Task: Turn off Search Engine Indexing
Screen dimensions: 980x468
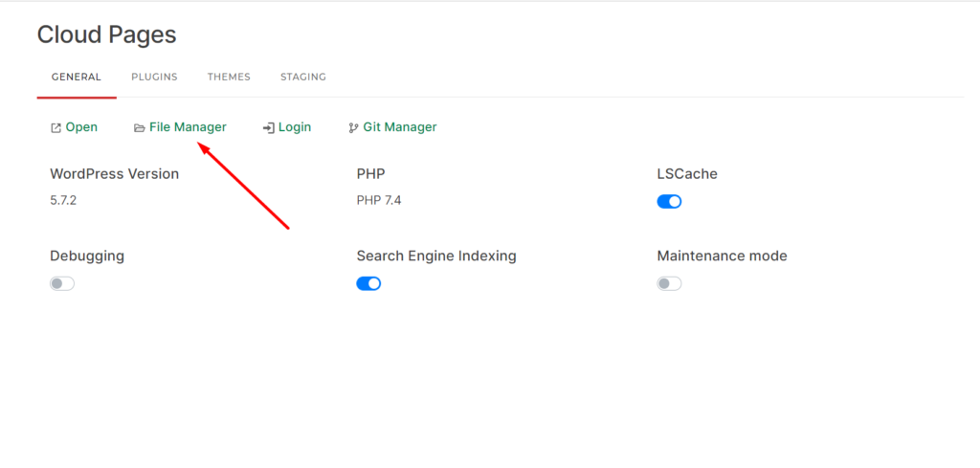Action: (x=368, y=283)
